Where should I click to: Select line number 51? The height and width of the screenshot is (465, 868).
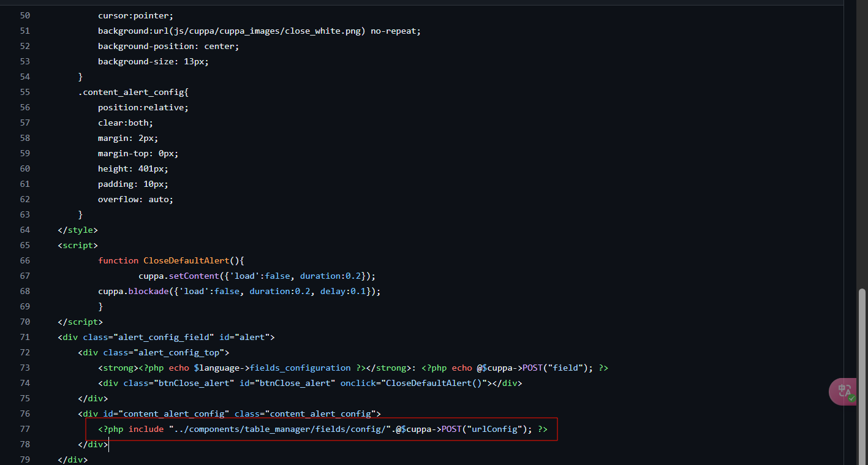(25, 31)
